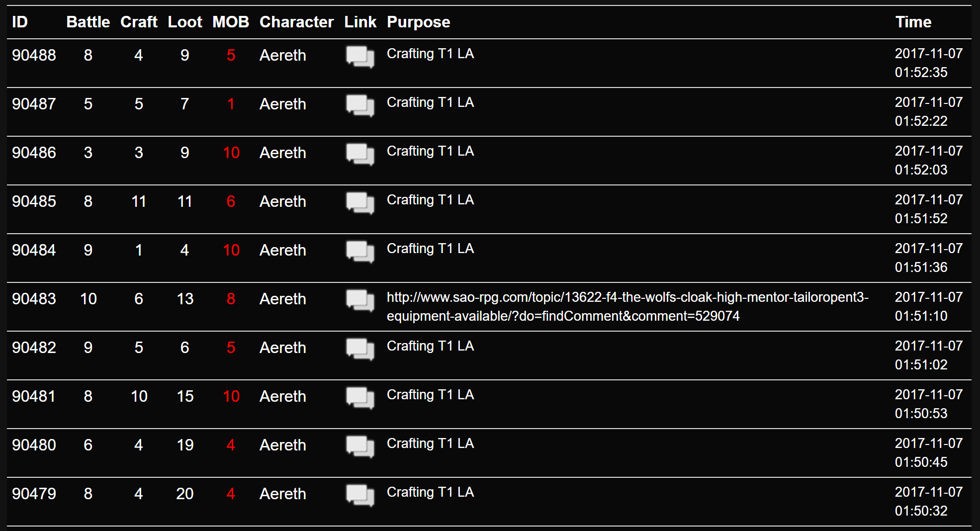Open the link icon for roll 90488
The width and height of the screenshot is (980, 531).
[360, 57]
